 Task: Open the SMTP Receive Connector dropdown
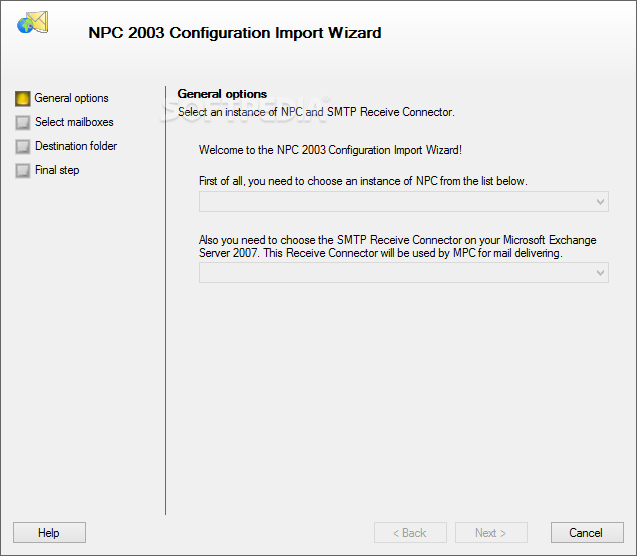(x=403, y=273)
